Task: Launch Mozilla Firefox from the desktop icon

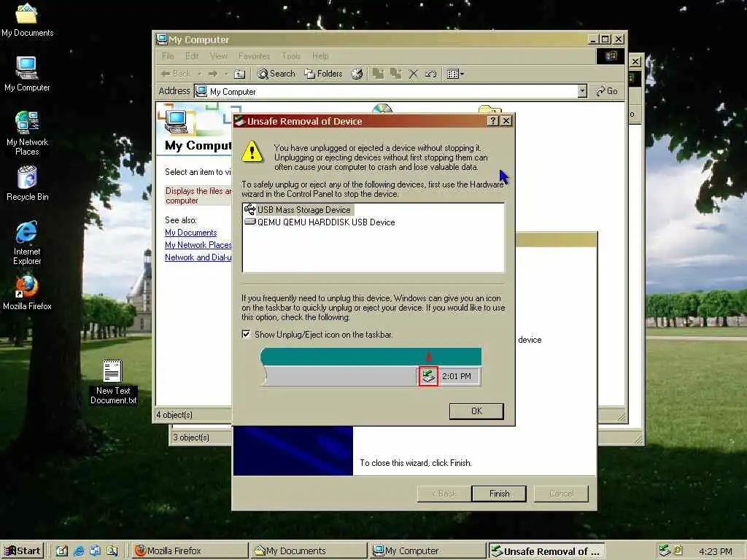Action: pyautogui.click(x=27, y=293)
